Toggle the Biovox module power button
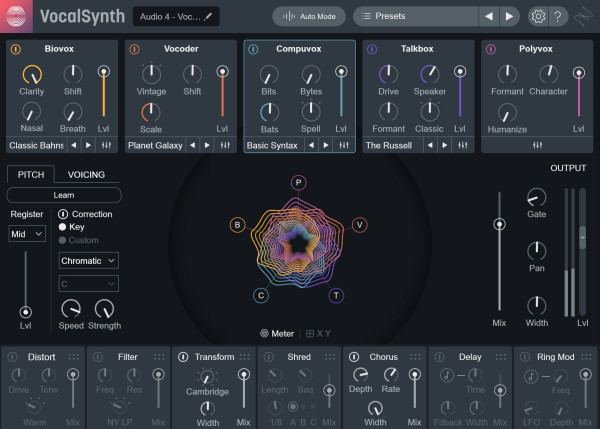600x429 pixels. (15, 49)
